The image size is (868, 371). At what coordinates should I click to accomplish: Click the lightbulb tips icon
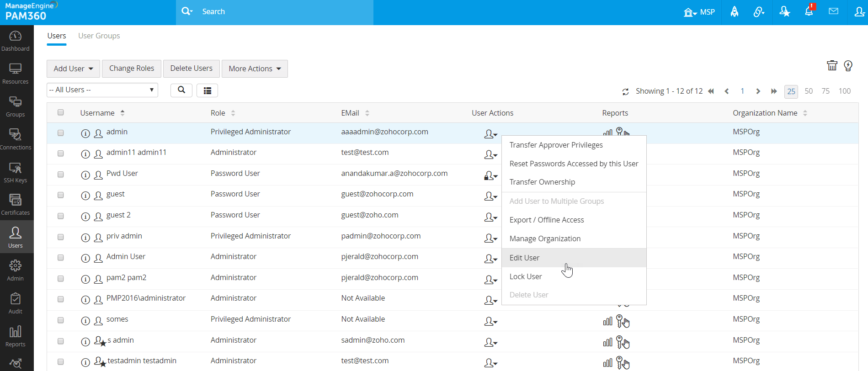pyautogui.click(x=848, y=66)
